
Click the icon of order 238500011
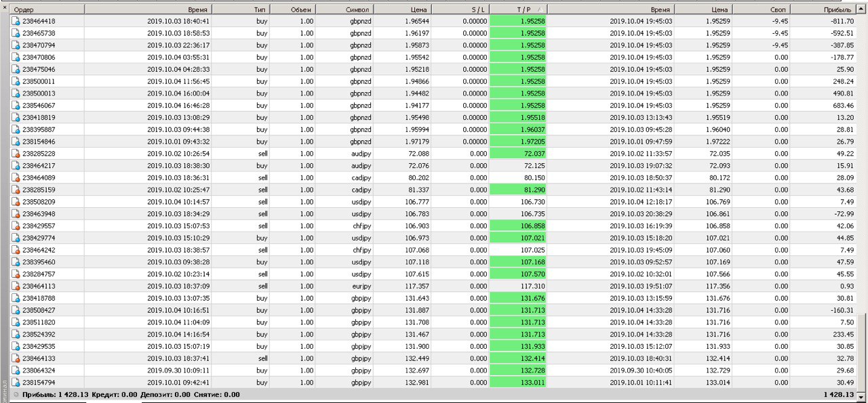(x=16, y=81)
